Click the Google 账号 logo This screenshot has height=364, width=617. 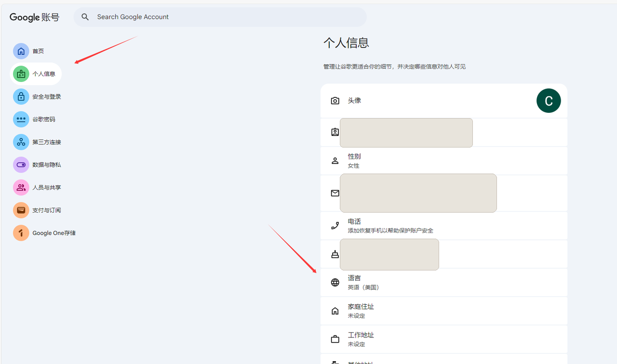coord(35,17)
